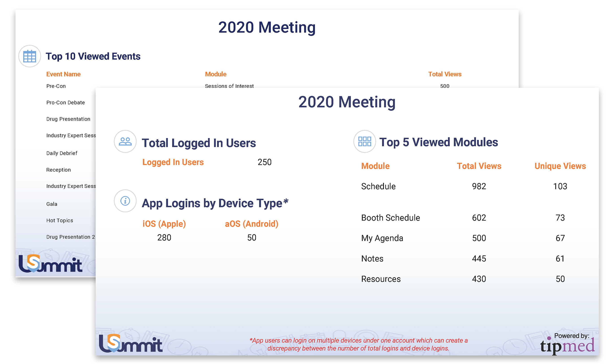Select the App Logins by Device Type heading
The height and width of the screenshot is (364, 609).
[x=215, y=203]
